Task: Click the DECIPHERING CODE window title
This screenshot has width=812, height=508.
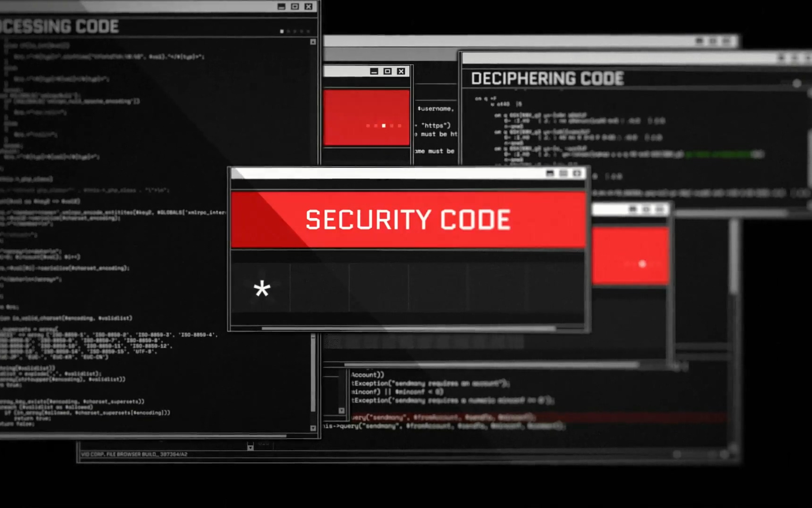Action: pos(547,79)
